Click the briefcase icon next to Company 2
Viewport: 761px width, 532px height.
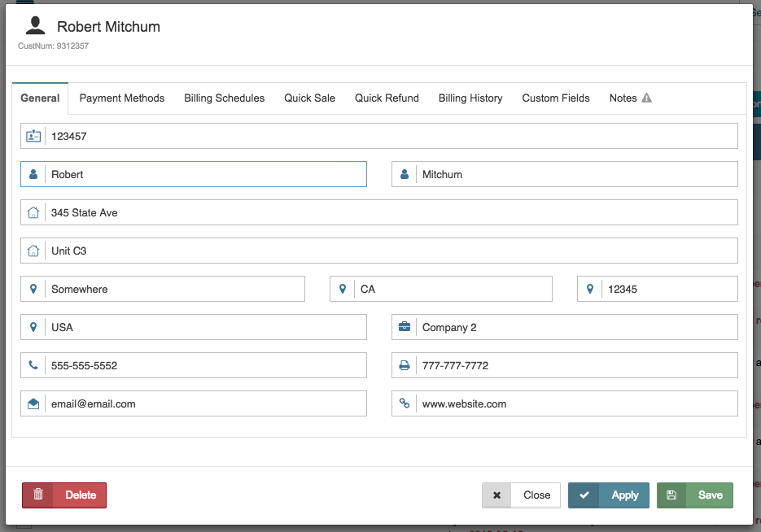pos(405,327)
